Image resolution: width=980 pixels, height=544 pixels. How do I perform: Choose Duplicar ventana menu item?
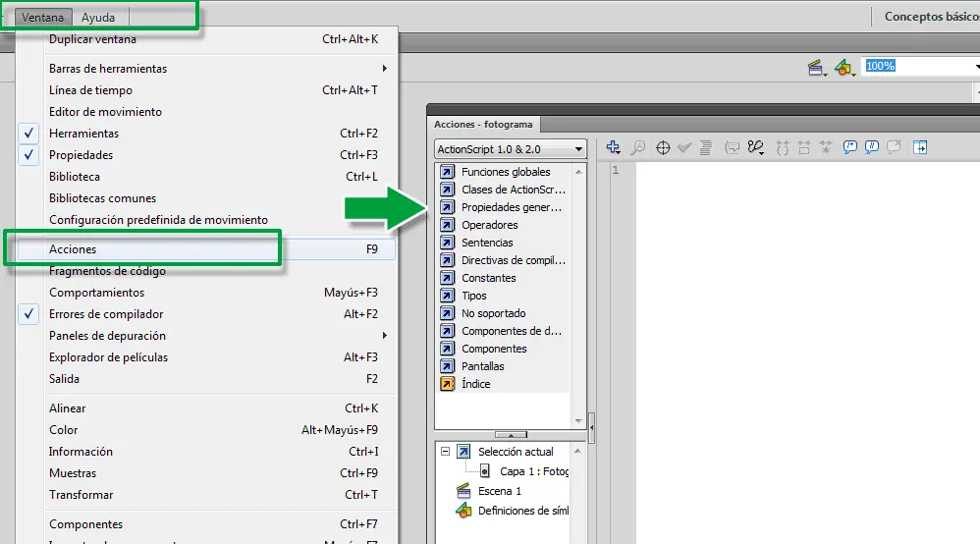pyautogui.click(x=207, y=38)
